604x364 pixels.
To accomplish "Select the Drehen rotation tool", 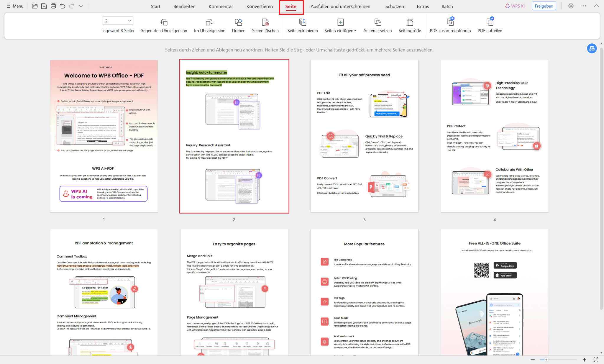I will (x=238, y=25).
